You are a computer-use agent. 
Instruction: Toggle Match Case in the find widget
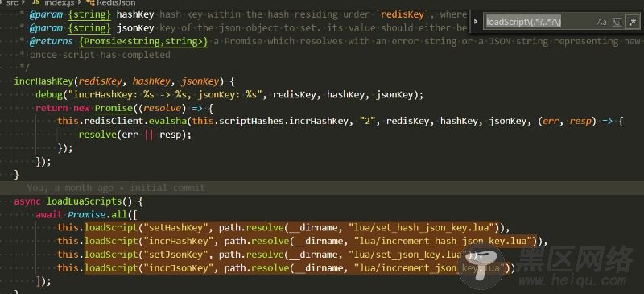pos(601,23)
